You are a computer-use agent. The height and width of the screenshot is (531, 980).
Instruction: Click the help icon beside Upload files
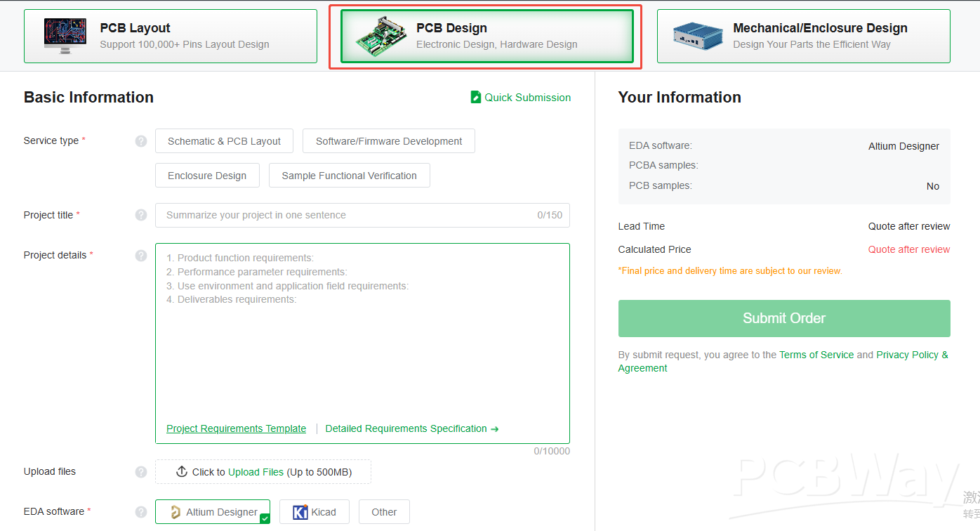click(x=141, y=472)
